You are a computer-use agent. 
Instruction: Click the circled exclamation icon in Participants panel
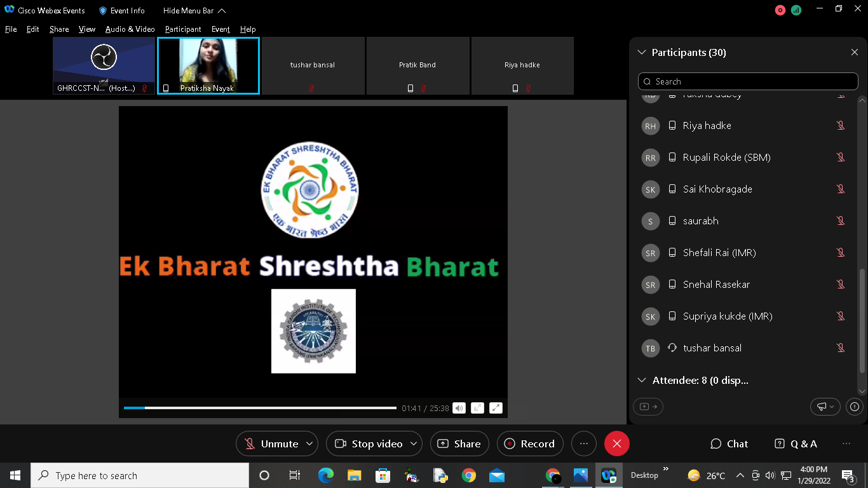tap(855, 407)
